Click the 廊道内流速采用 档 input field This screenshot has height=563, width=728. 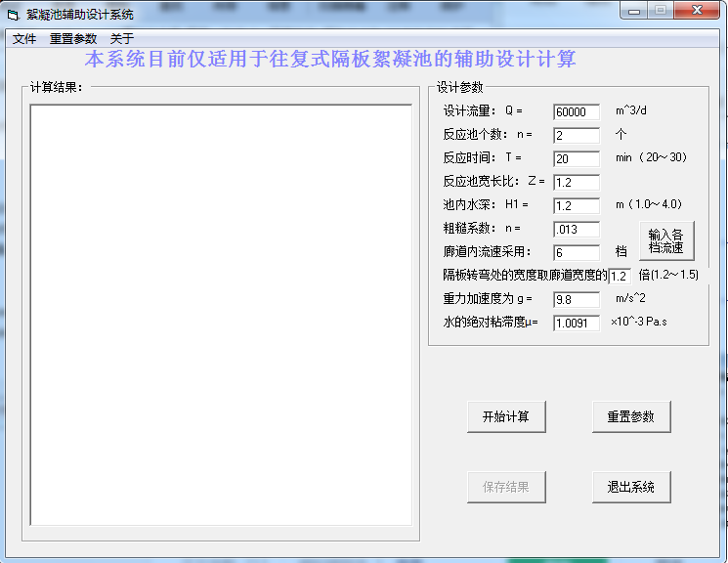[576, 253]
